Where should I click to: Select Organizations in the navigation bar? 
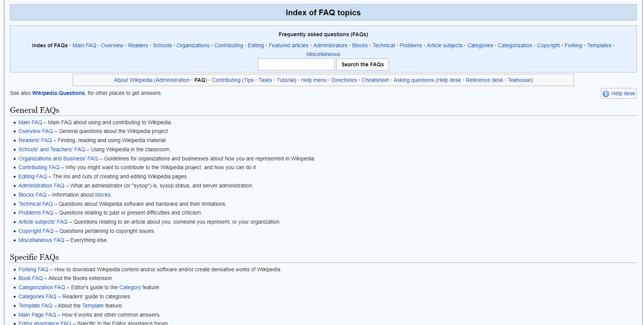[193, 45]
